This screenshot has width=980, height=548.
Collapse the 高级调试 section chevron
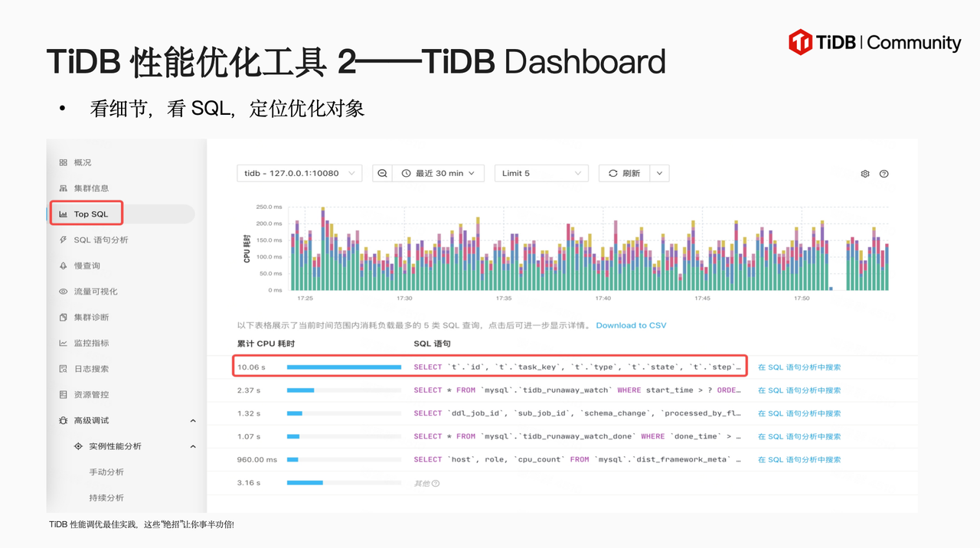pos(193,421)
